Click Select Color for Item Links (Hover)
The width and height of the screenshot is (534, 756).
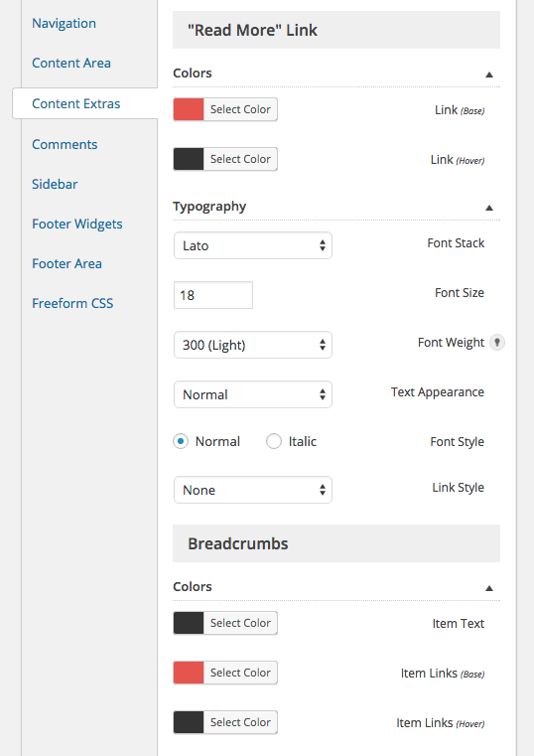tap(240, 722)
